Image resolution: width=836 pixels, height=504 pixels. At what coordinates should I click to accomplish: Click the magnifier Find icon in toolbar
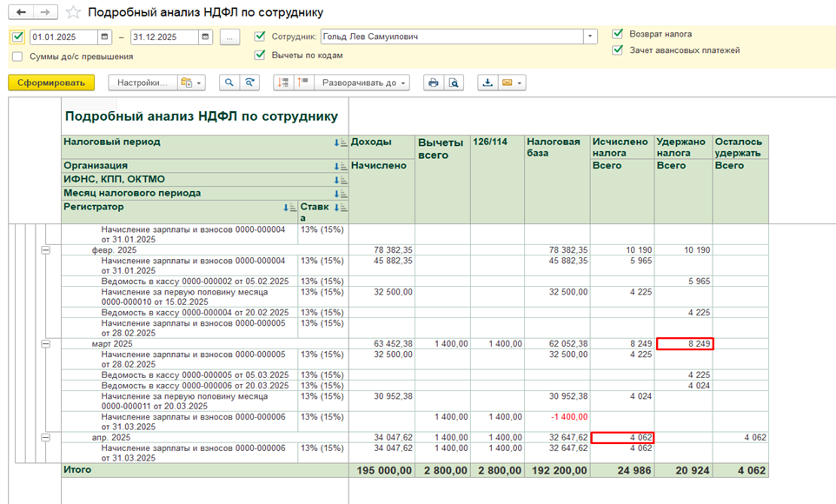coord(229,83)
